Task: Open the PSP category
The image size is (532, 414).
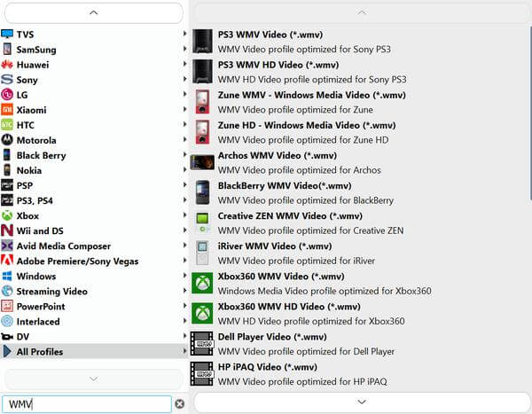Action: (94, 185)
